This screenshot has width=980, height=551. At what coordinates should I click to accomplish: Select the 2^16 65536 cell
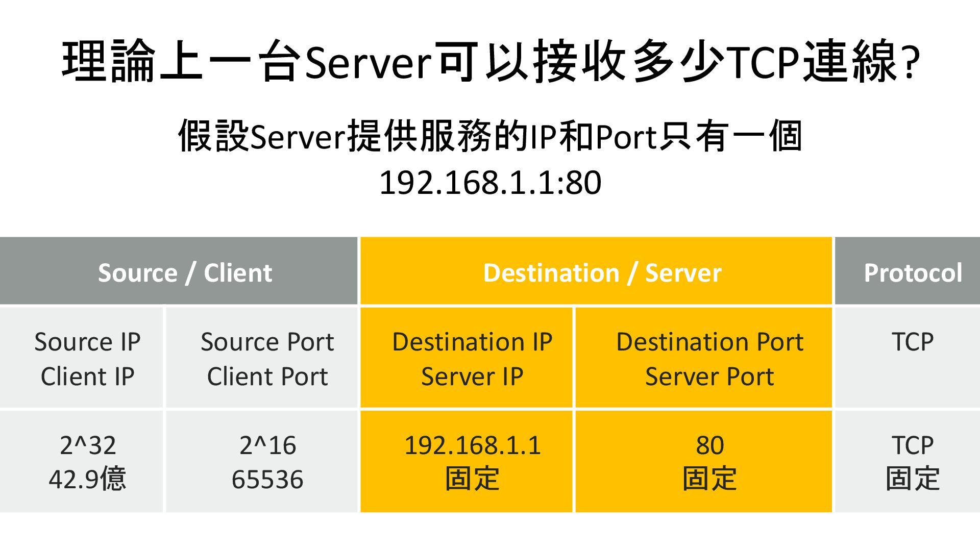click(262, 461)
